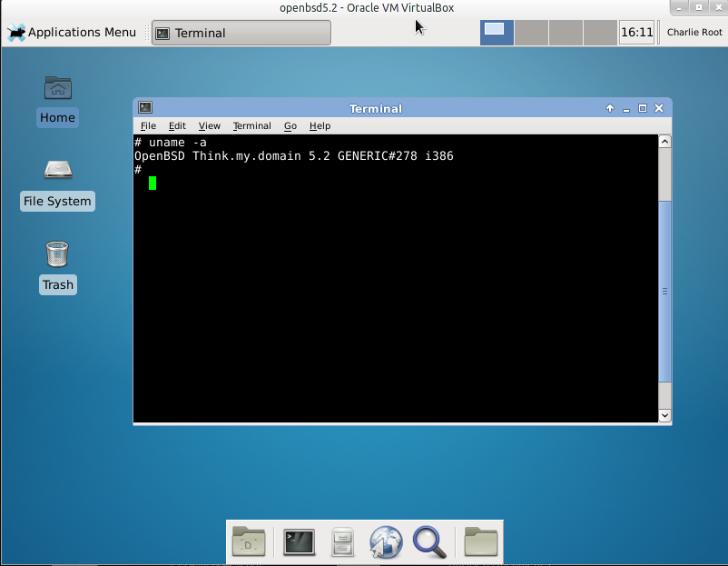Click the uname -a command text
The image size is (728, 566).
(177, 143)
